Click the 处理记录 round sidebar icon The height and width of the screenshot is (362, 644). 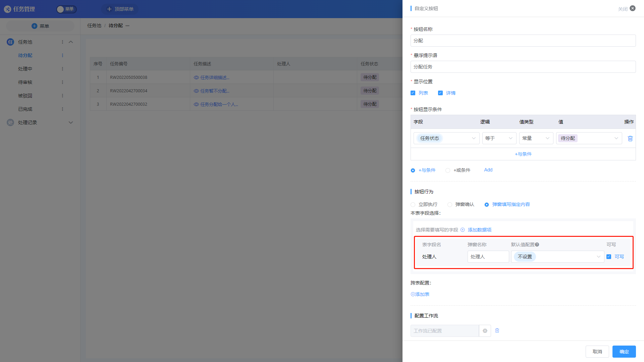[10, 122]
